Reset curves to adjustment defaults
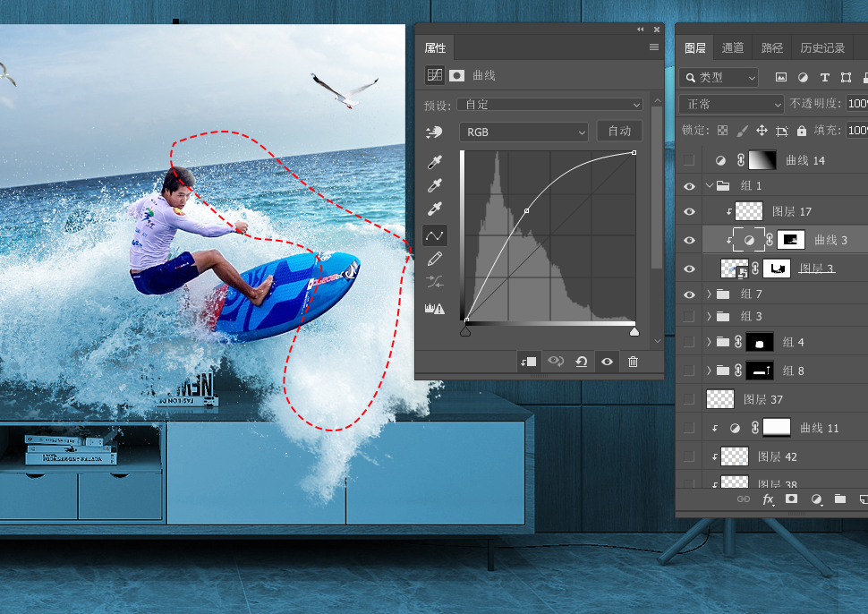The image size is (868, 614). pyautogui.click(x=582, y=362)
